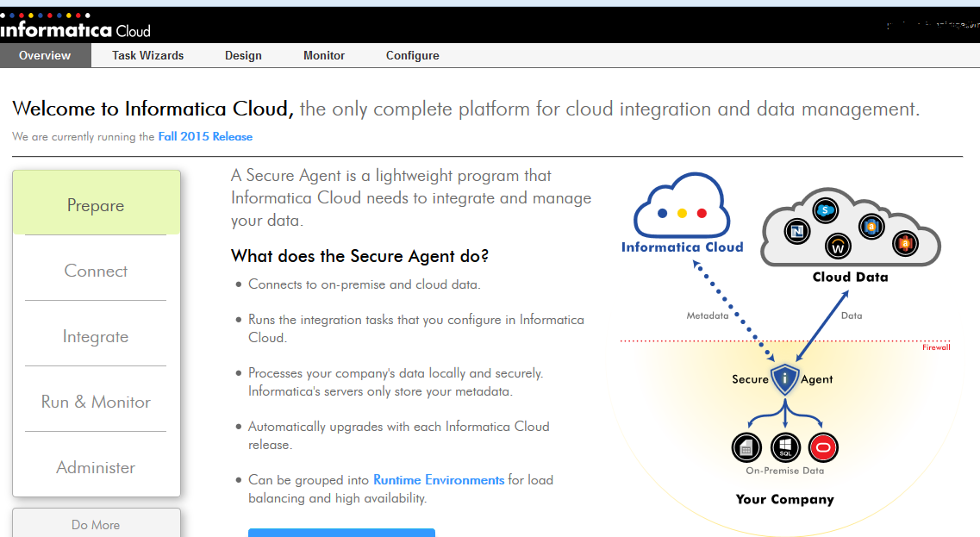The image size is (980, 537).
Task: Open the Monitor tab
Action: click(323, 55)
